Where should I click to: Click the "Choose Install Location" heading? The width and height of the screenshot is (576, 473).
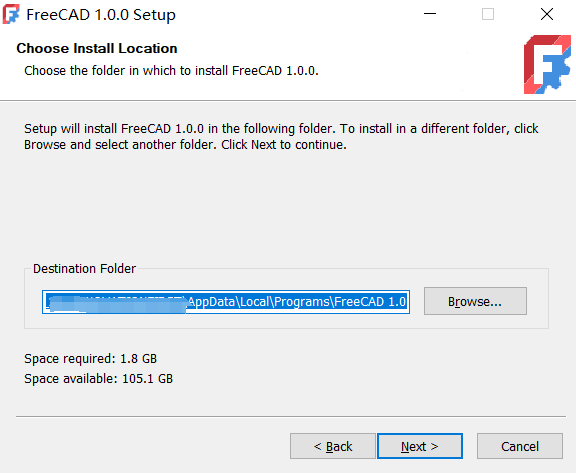click(x=97, y=48)
